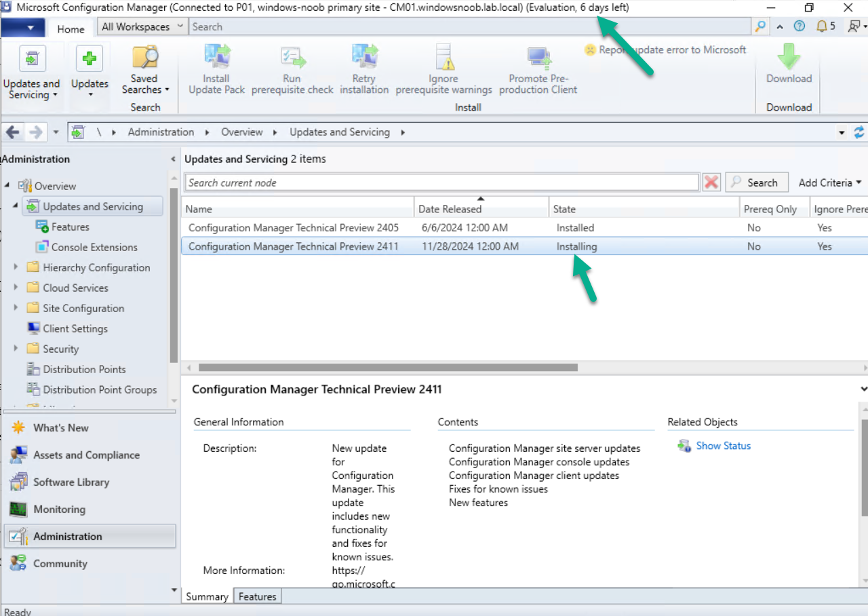Switch to the Features tab
This screenshot has width=868, height=616.
click(257, 596)
